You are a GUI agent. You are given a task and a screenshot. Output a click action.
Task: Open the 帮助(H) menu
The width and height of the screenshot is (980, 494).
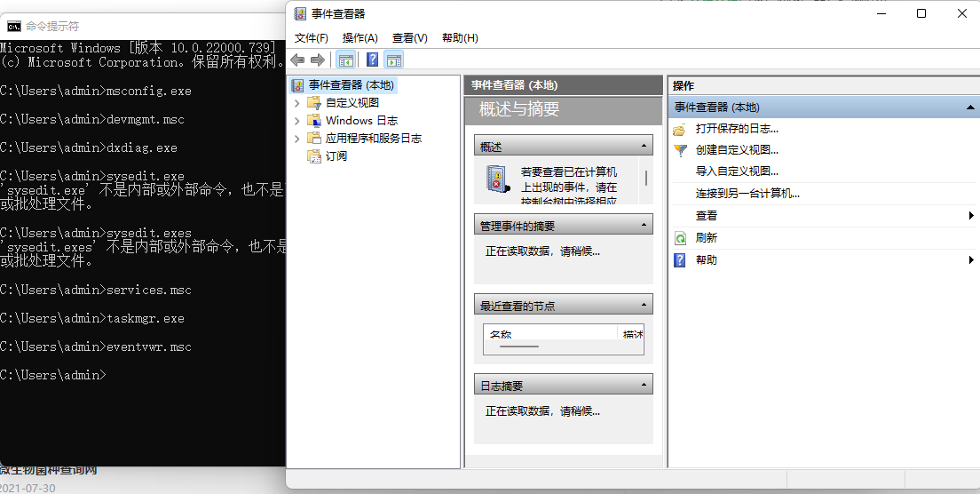[x=460, y=38]
